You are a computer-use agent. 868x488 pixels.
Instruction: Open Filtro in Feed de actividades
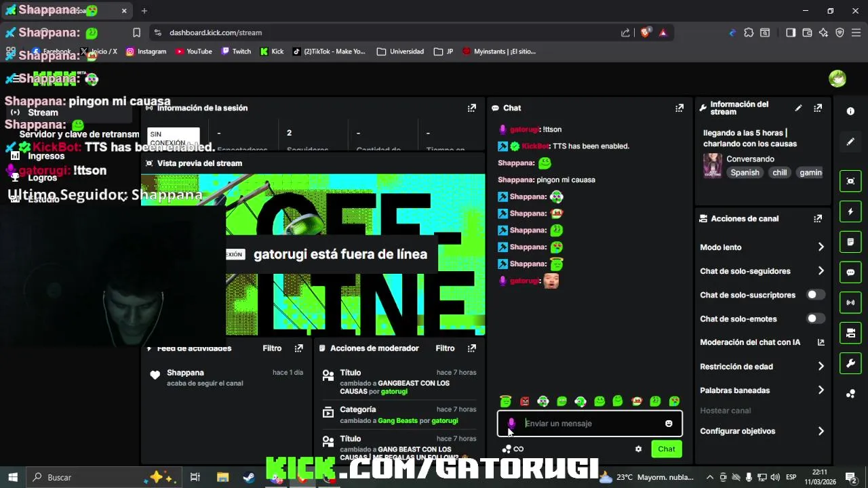click(x=272, y=348)
